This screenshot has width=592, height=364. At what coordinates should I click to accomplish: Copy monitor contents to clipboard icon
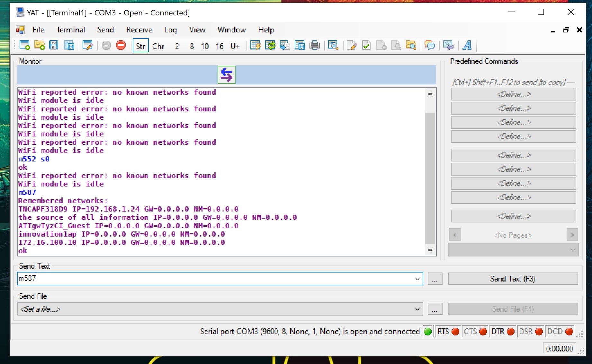pyautogui.click(x=285, y=46)
